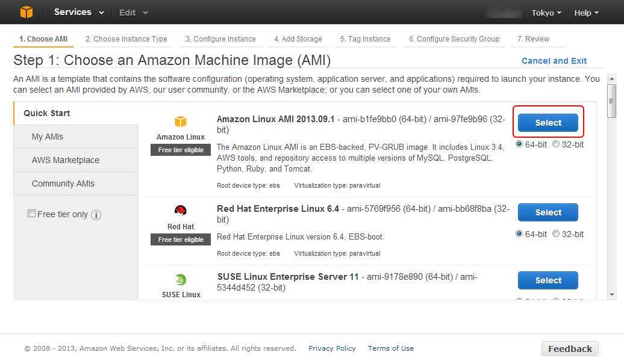Expand the Edit dropdown menu
This screenshot has width=624, height=364.
133,13
